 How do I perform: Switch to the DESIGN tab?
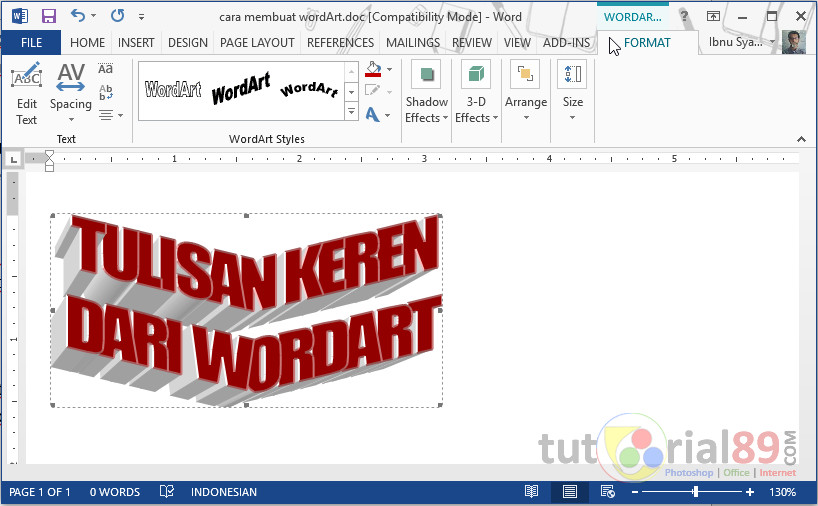188,43
